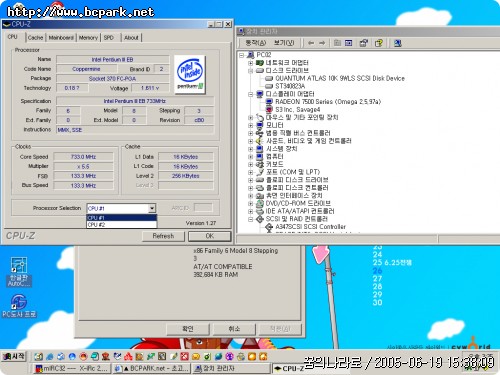
Task: Select the QUANTUM ATLAS disk icon
Action: [x=269, y=79]
